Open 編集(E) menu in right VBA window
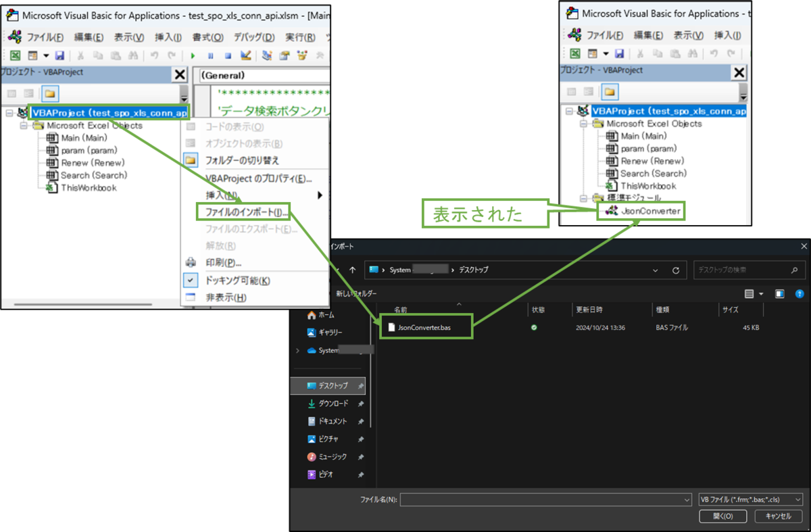Image resolution: width=811 pixels, height=532 pixels. pos(648,34)
